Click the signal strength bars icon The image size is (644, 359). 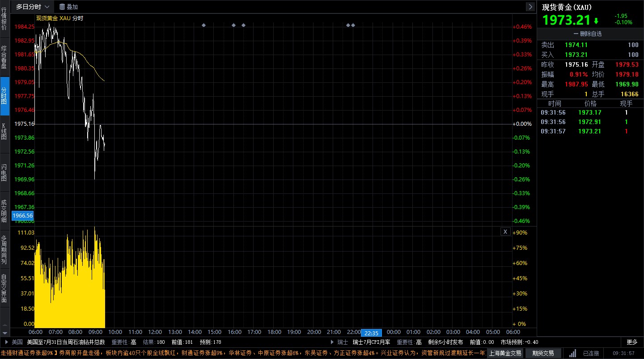(x=572, y=353)
